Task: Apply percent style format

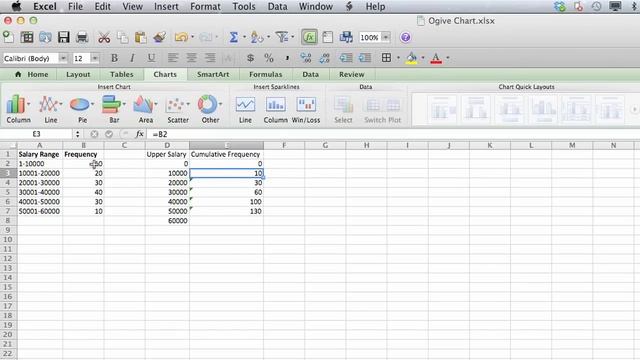Action: (269, 58)
